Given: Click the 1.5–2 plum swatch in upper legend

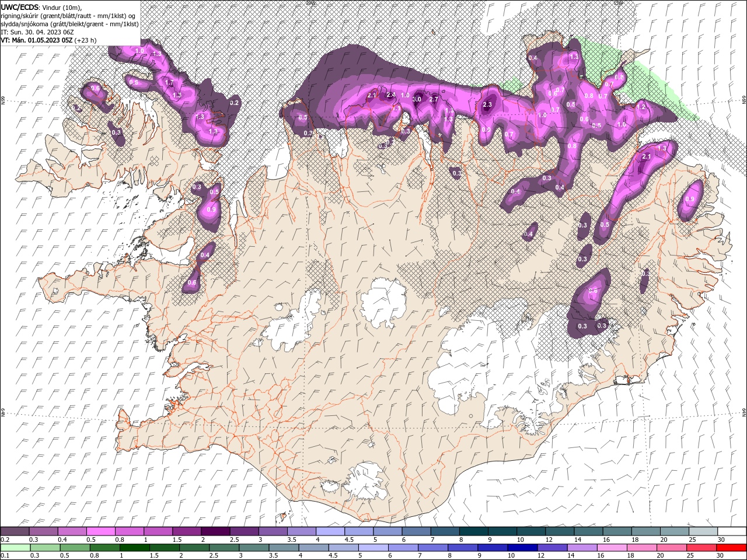Looking at the screenshot, I should pos(186,531).
